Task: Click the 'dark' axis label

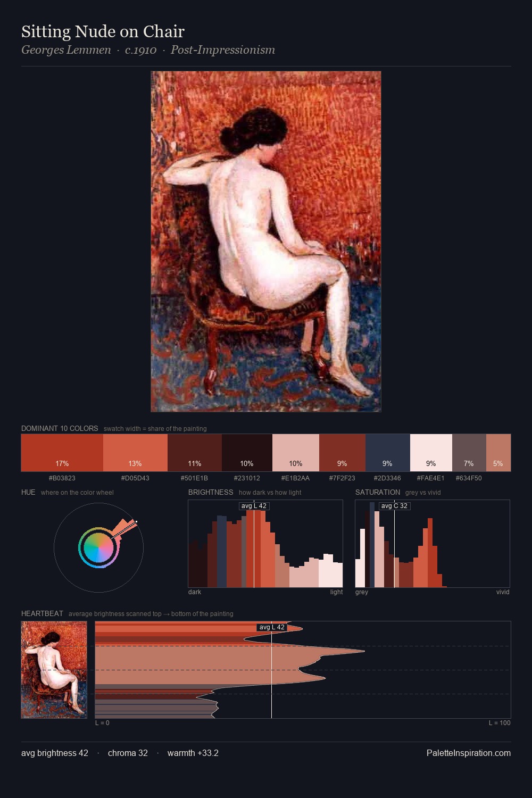Action: [195, 592]
